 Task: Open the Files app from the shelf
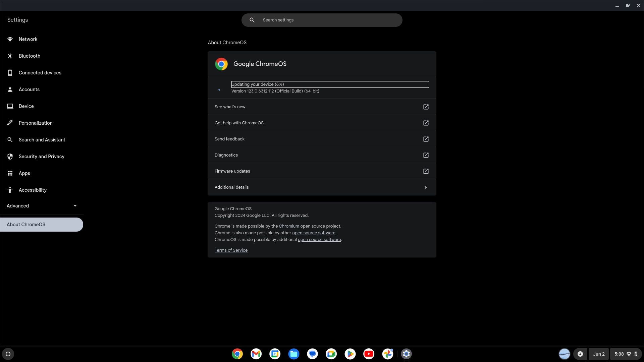tap(294, 354)
